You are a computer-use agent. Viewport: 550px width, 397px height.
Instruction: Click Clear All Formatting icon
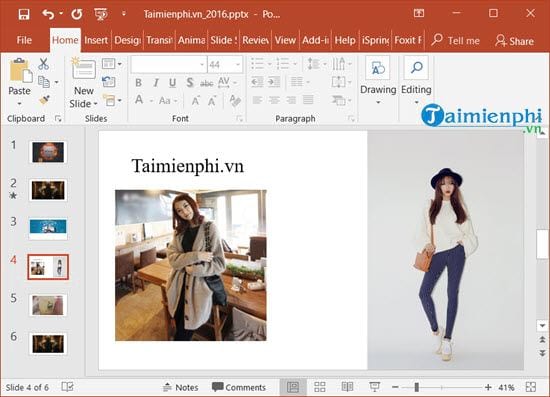(235, 101)
